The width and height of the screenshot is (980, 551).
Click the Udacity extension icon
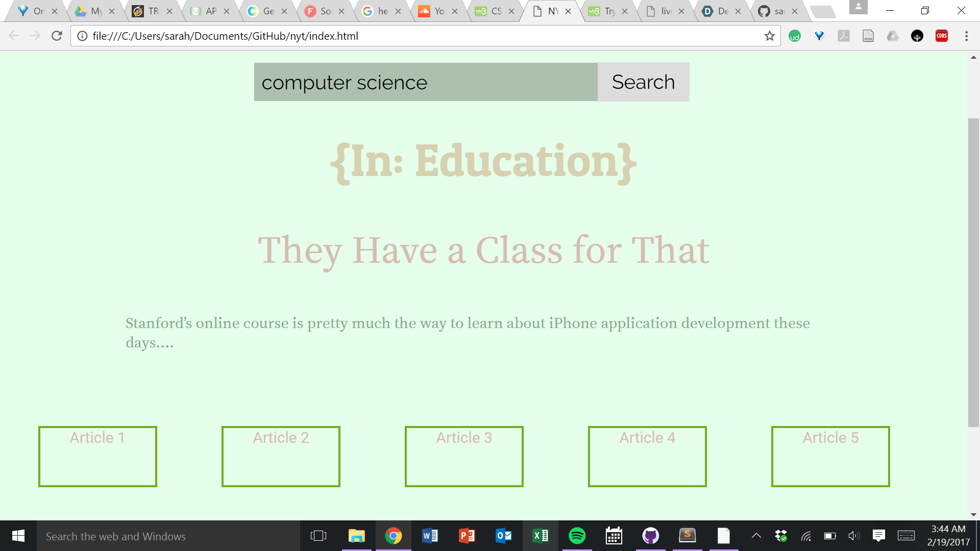795,36
